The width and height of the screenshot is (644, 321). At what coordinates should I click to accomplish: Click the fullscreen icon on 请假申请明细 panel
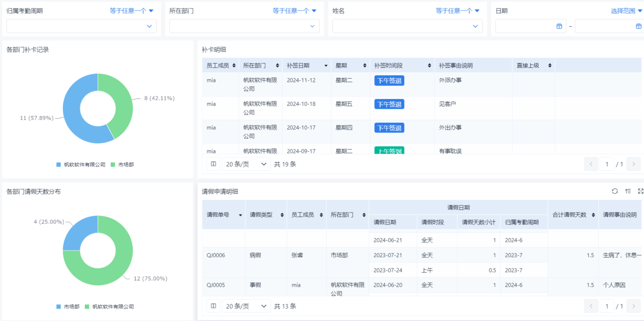[x=640, y=191]
